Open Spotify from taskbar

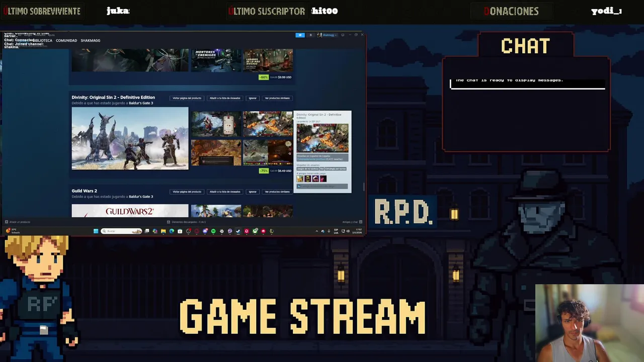point(213,231)
